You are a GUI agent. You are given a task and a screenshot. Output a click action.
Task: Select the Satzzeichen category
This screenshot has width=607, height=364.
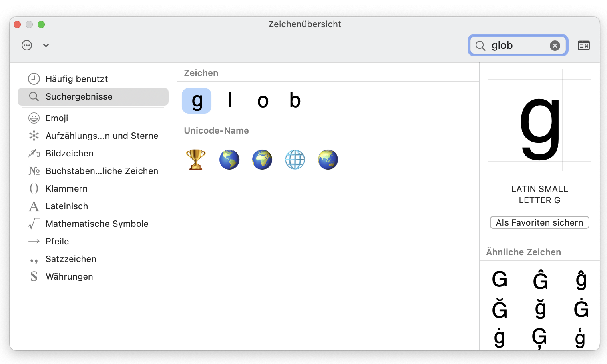click(71, 259)
